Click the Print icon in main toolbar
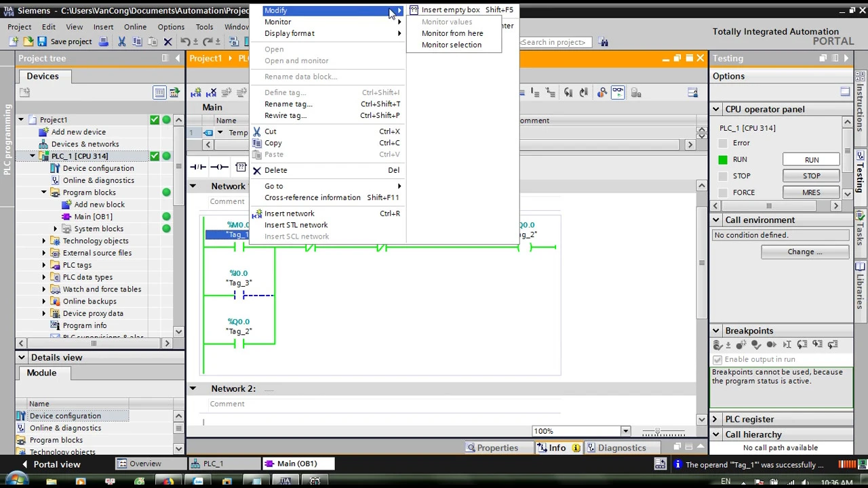 click(x=104, y=42)
